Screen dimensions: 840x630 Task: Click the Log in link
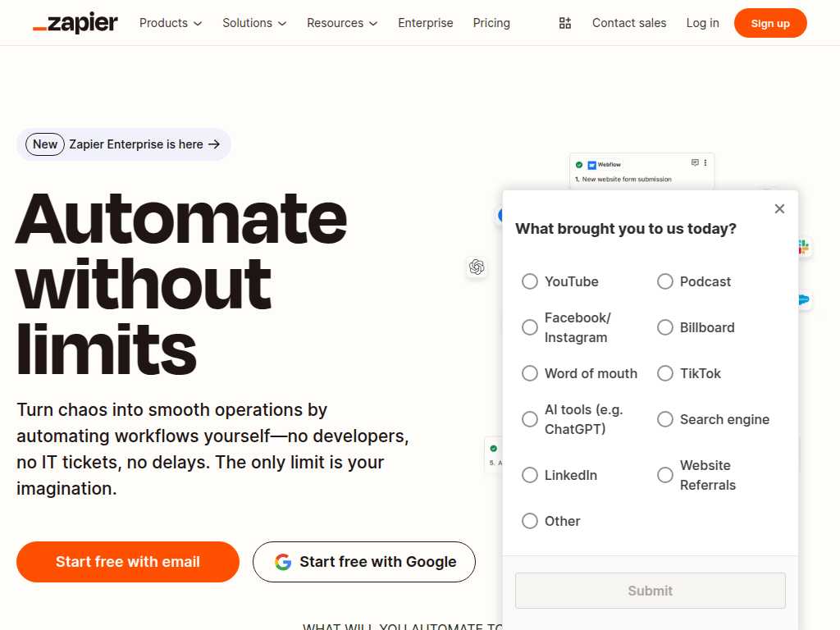pyautogui.click(x=702, y=23)
